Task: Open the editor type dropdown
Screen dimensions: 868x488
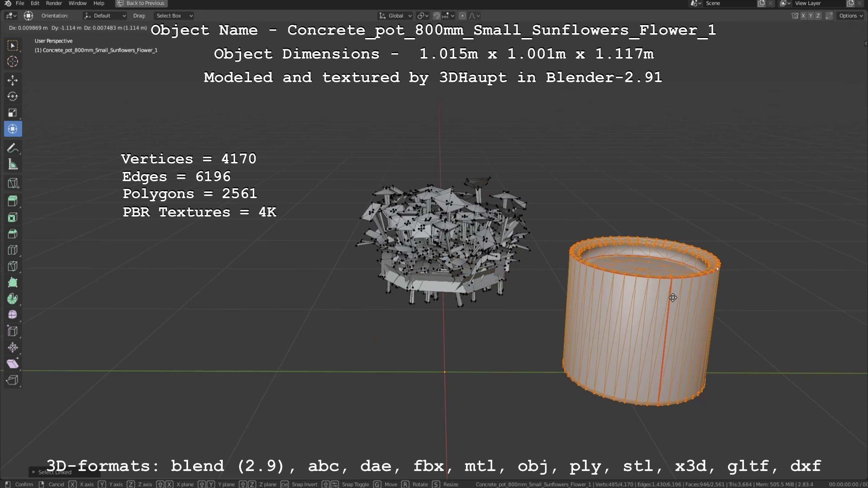Action: pos(11,16)
